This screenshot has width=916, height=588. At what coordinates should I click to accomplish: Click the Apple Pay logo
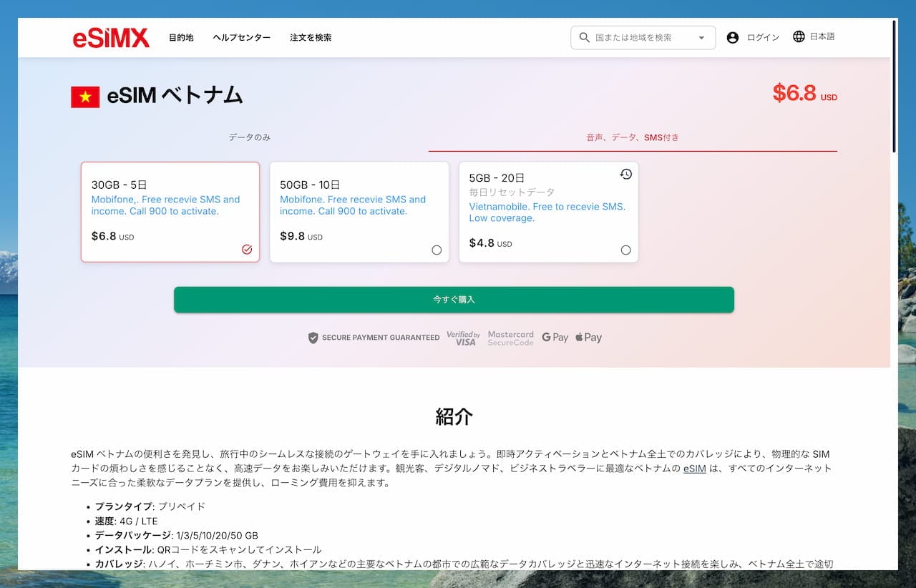(588, 338)
